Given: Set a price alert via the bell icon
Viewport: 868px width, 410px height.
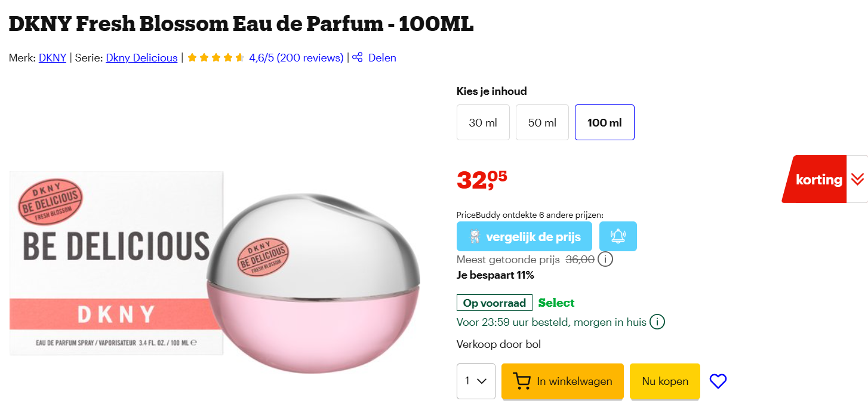Looking at the screenshot, I should tap(618, 236).
